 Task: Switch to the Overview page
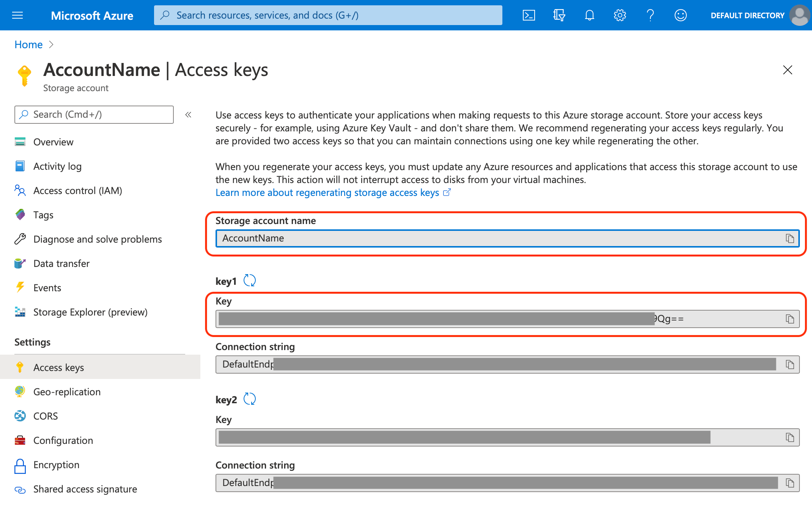[x=54, y=142]
